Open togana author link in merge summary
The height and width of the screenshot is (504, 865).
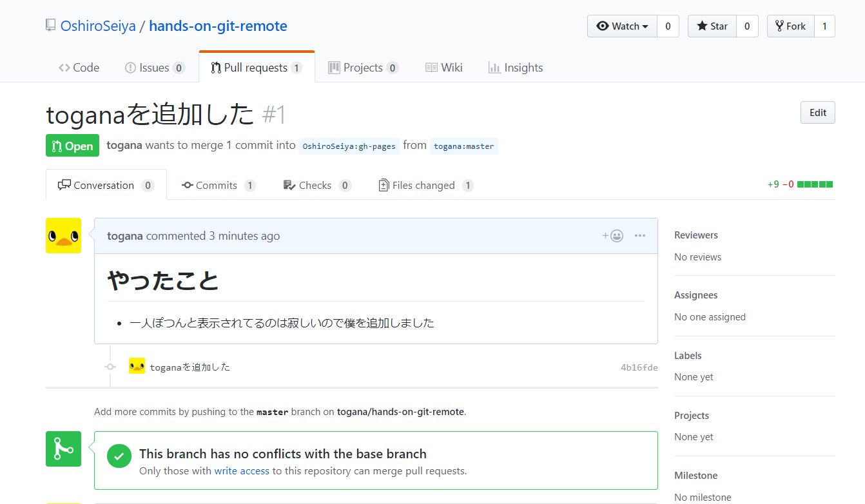[x=124, y=145]
